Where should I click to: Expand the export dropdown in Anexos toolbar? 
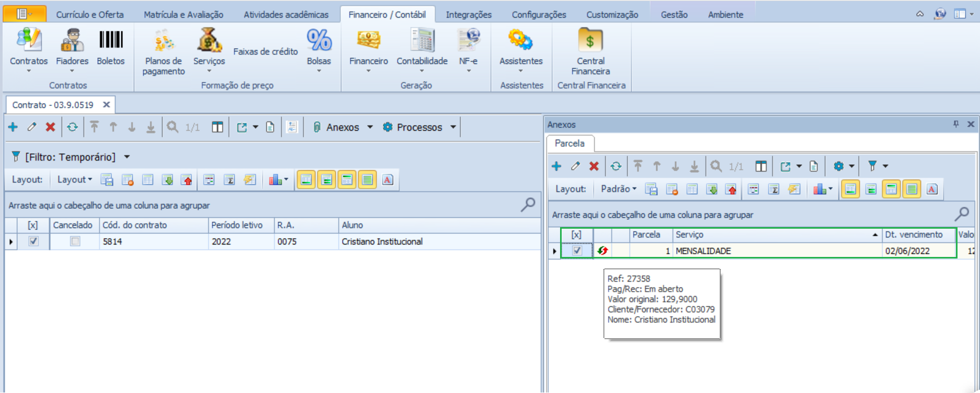[799, 166]
